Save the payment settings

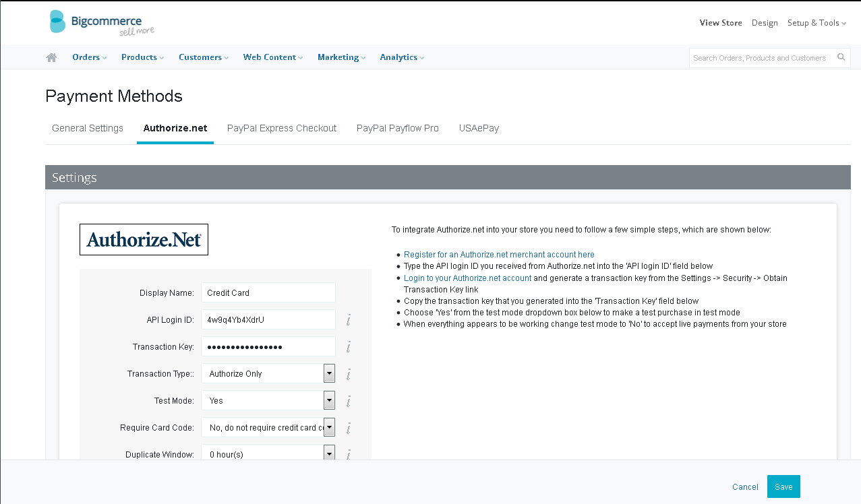pyautogui.click(x=783, y=486)
